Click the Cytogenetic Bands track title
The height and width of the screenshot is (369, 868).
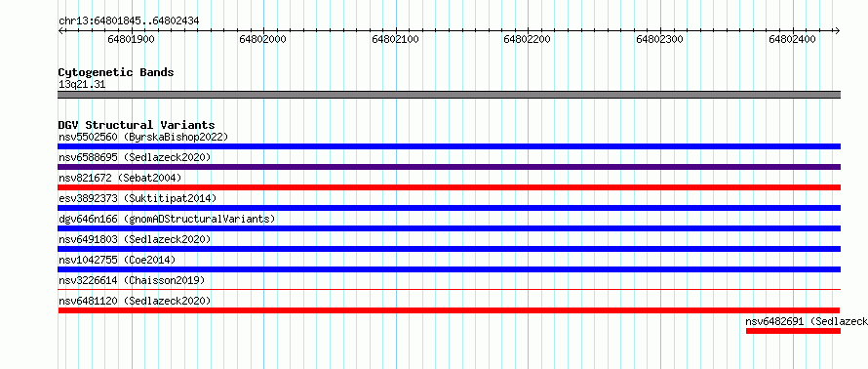point(116,72)
